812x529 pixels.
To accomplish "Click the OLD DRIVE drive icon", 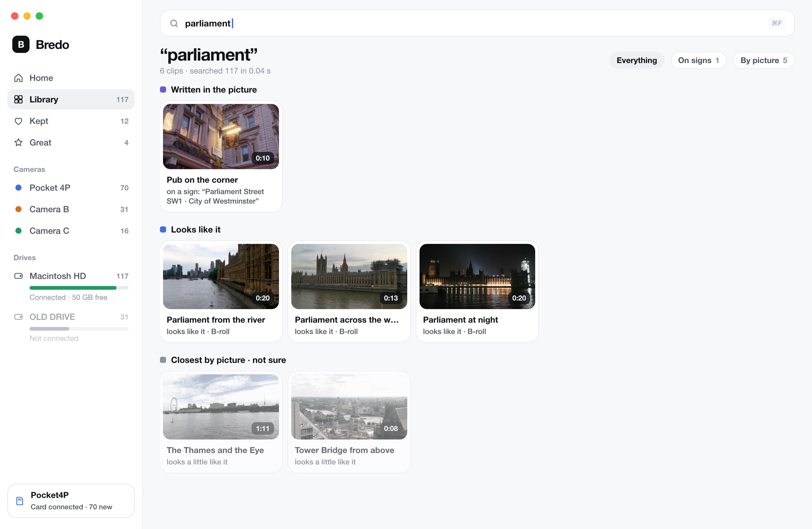I will (18, 317).
